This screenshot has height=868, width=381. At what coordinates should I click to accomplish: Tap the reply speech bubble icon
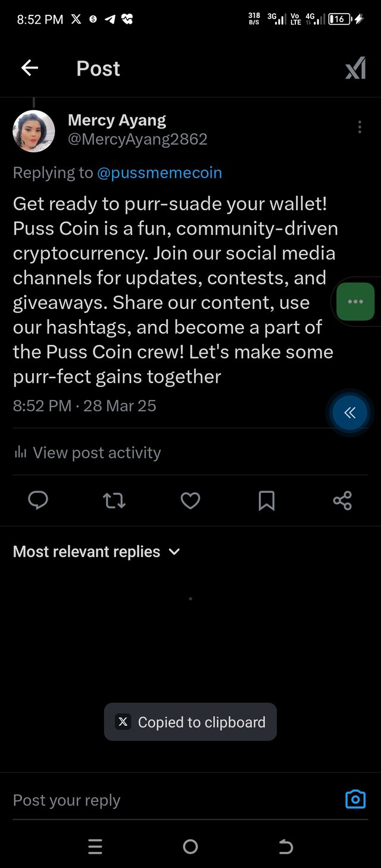coord(38,501)
